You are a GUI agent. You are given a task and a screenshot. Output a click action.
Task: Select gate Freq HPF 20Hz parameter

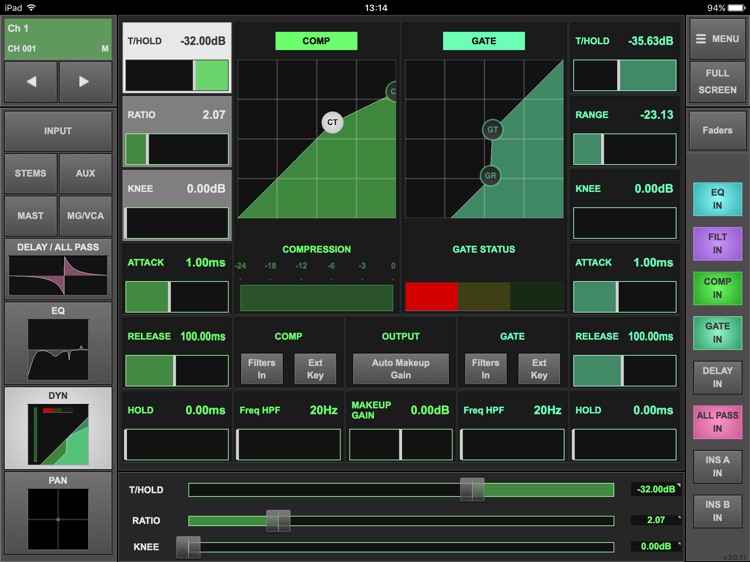point(513,427)
